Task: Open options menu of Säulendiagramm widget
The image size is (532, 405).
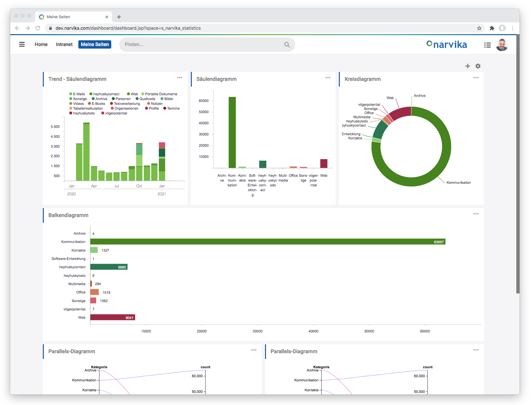Action: click(x=328, y=78)
